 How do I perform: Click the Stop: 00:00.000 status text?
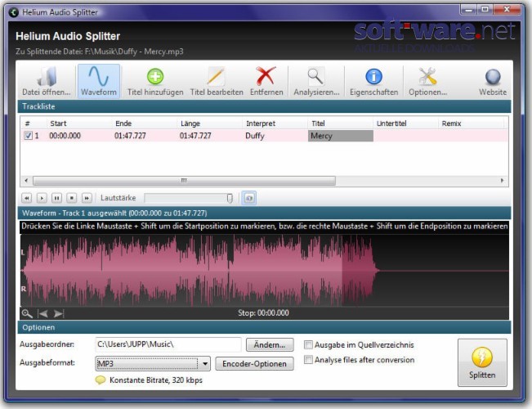[x=264, y=312]
